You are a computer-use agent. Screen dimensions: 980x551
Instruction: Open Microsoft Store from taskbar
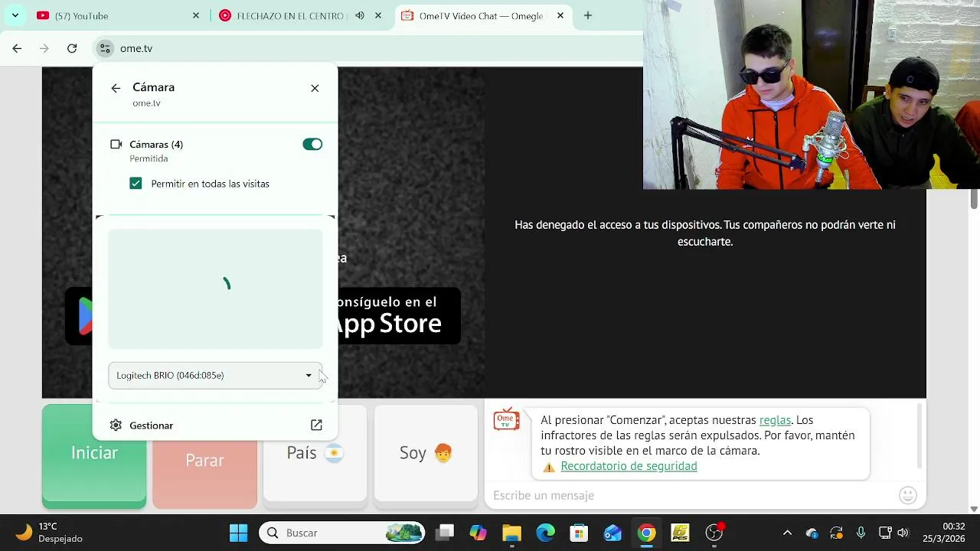click(580, 533)
